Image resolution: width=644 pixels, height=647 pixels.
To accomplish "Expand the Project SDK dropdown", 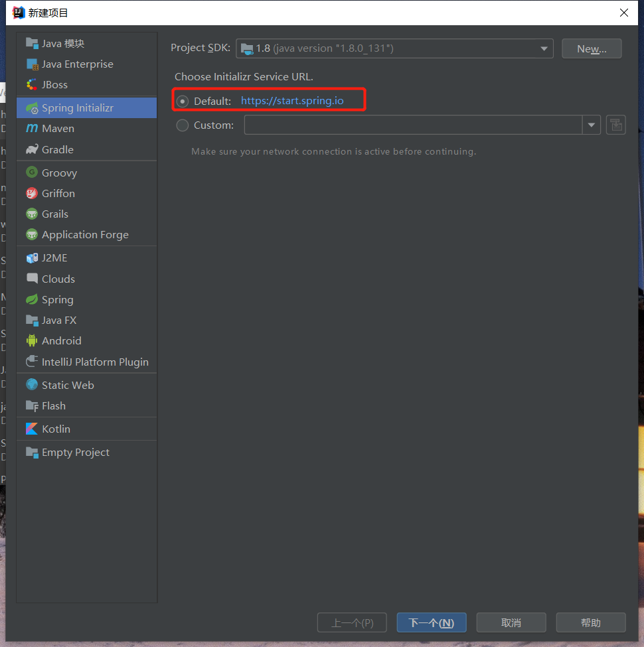I will (x=544, y=48).
